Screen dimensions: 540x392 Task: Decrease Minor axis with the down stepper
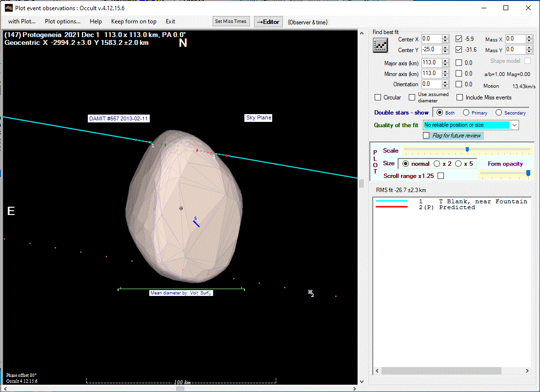click(445, 76)
